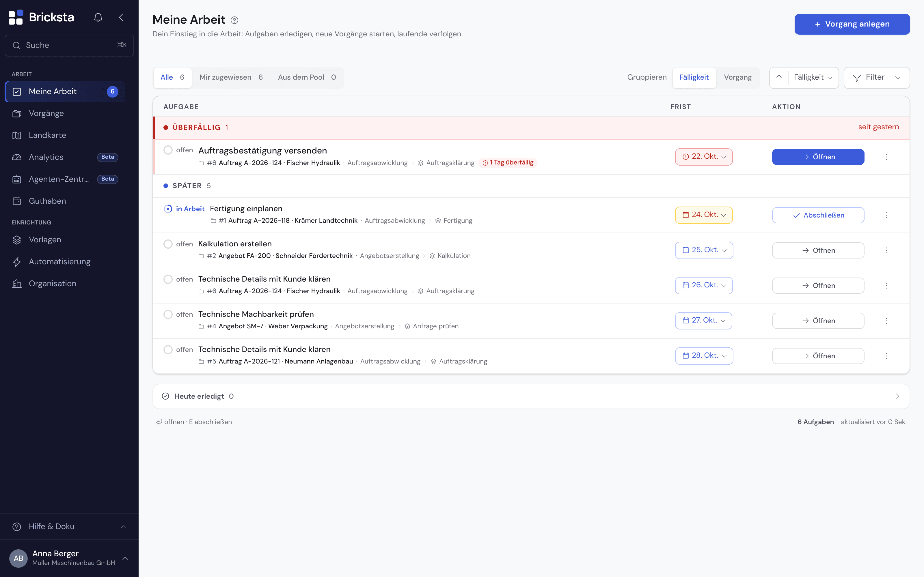Toggle ascending sort direction arrow
Screen dimensions: 924x577
[779, 78]
